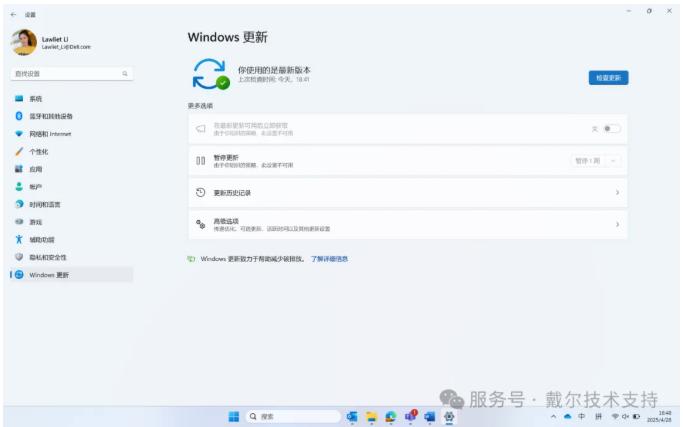683x427 pixels.
Task: Click the pause icon beside 暂停更新
Action: coord(200,161)
